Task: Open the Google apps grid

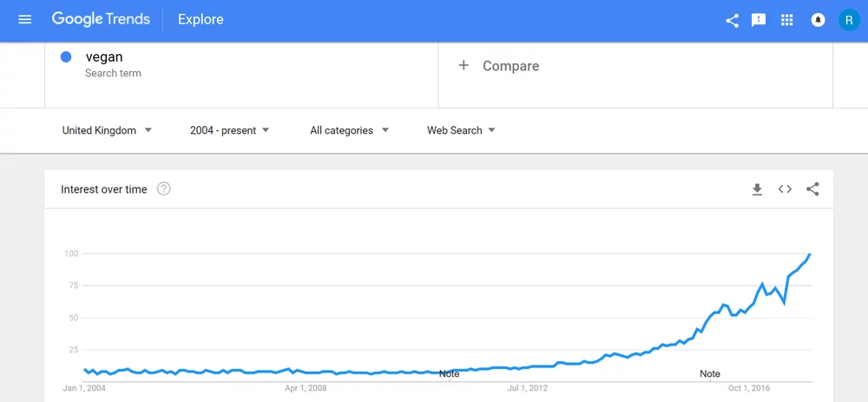Action: click(787, 20)
